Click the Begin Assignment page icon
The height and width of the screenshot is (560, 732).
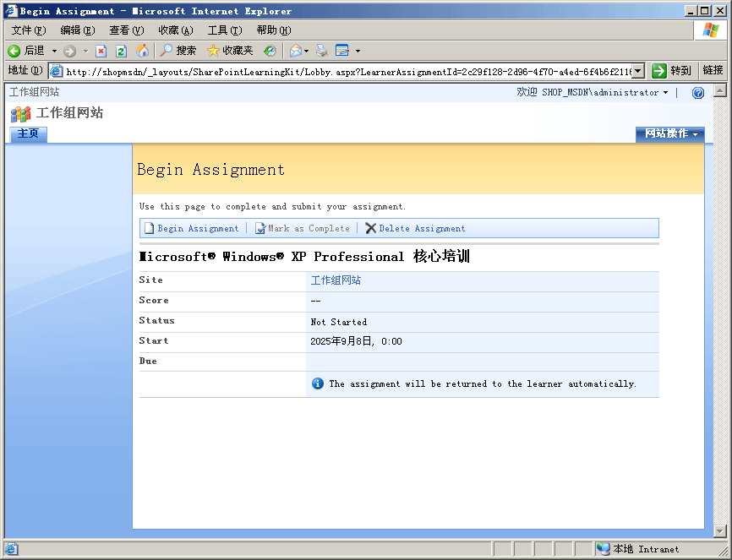point(149,228)
